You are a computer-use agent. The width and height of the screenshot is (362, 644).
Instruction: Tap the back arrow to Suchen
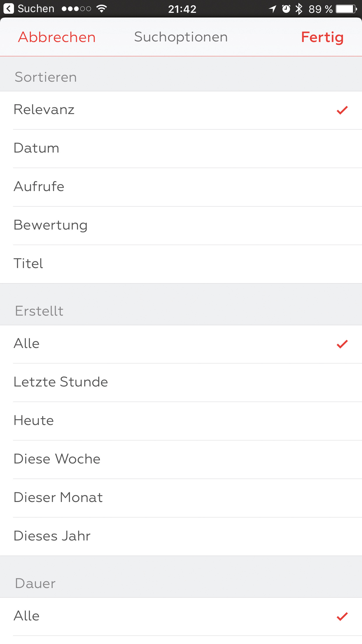click(x=9, y=9)
